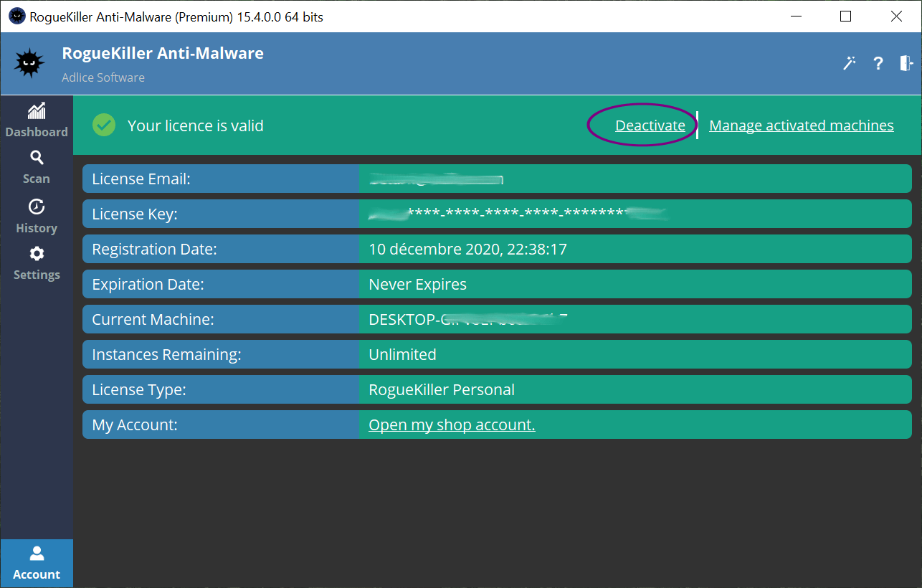Click the RogueKiller bug logo in header
The image size is (922, 588).
coord(30,64)
